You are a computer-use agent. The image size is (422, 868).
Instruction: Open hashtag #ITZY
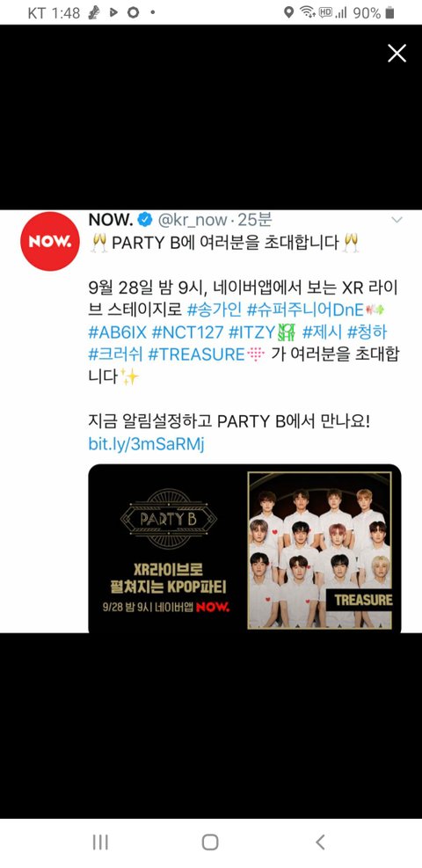(x=251, y=332)
